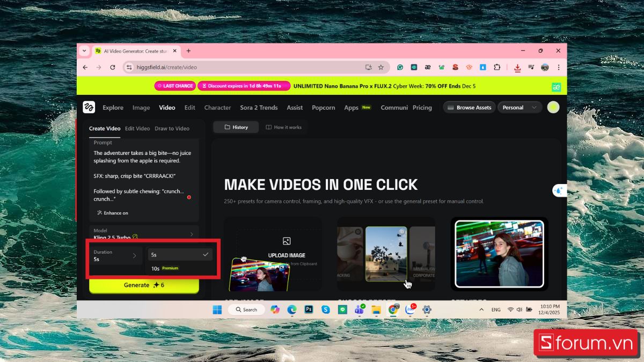Click the browser address bar URL
This screenshot has width=644, height=362.
[166, 67]
